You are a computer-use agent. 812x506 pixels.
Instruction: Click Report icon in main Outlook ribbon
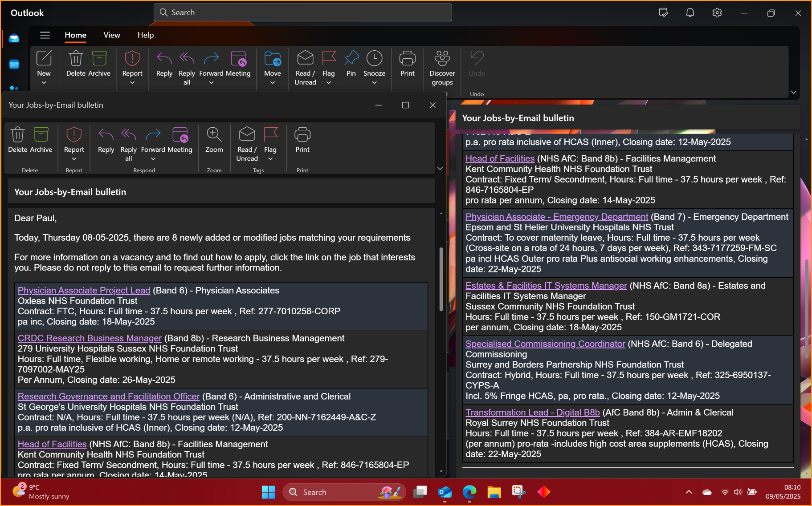pos(132,59)
